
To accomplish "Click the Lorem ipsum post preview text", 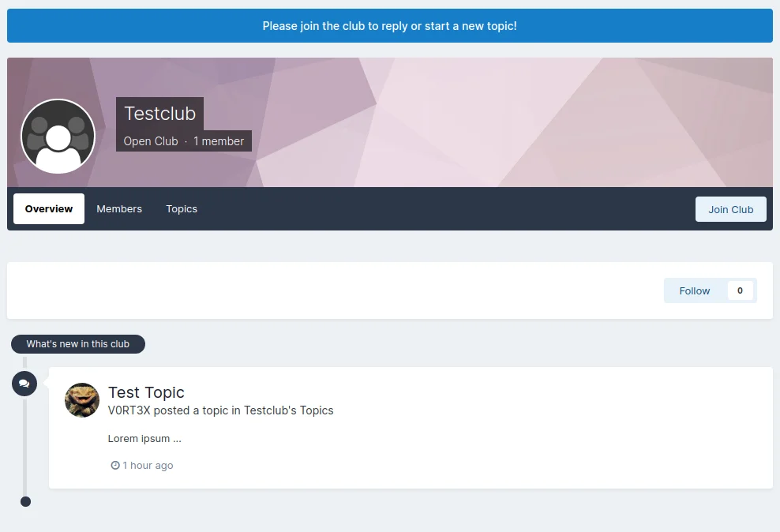I will tap(144, 439).
